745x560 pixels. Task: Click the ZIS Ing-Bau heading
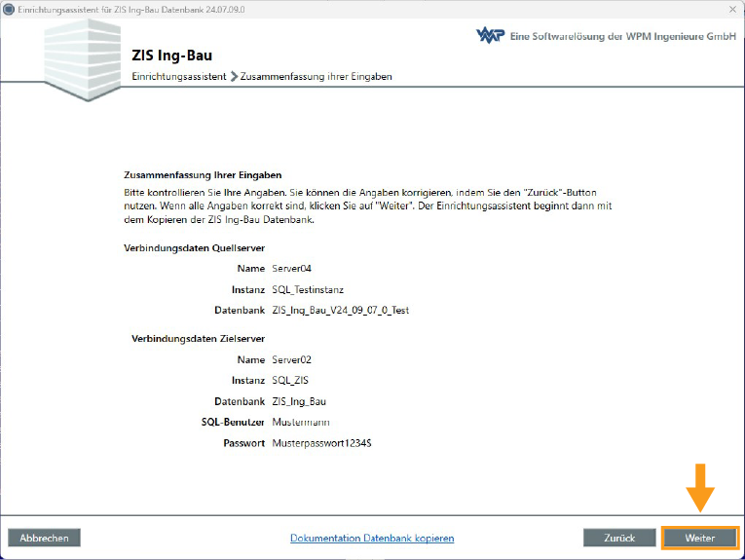(x=172, y=56)
